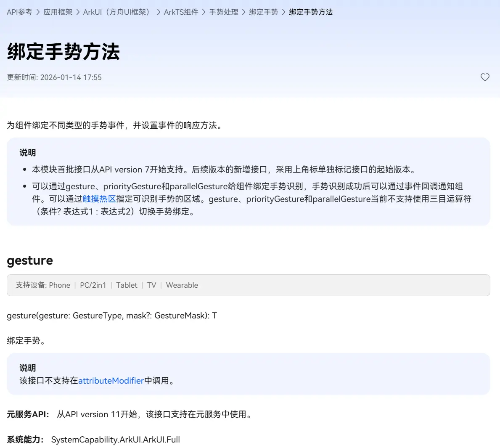
Task: Go to 应用框架 in breadcrumb
Action: pyautogui.click(x=58, y=12)
